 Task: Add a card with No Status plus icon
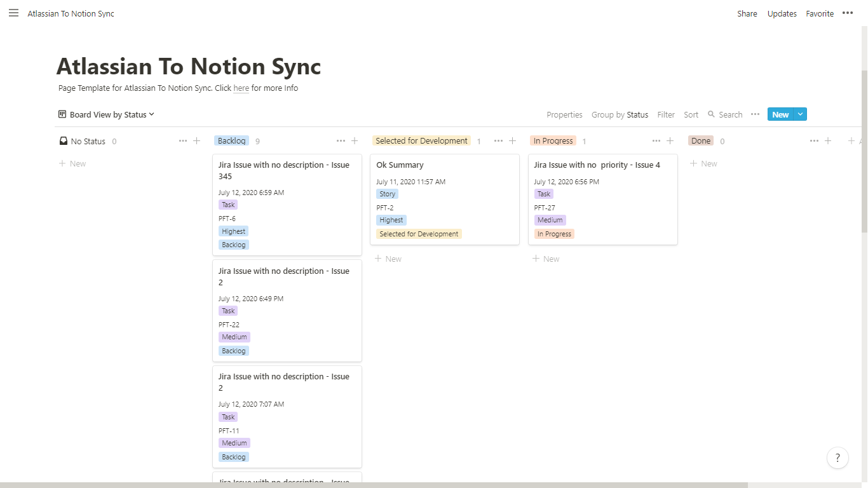tap(197, 141)
